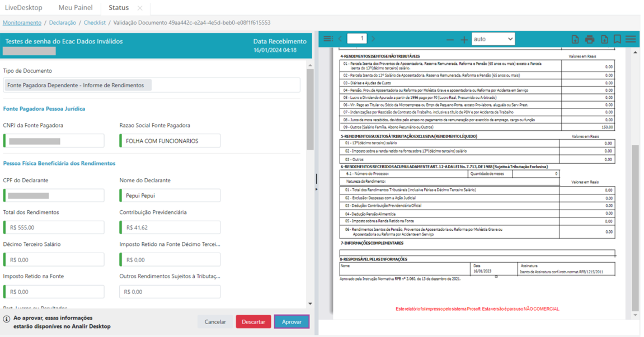Download the PDF document
The image size is (644, 337).
click(x=604, y=39)
